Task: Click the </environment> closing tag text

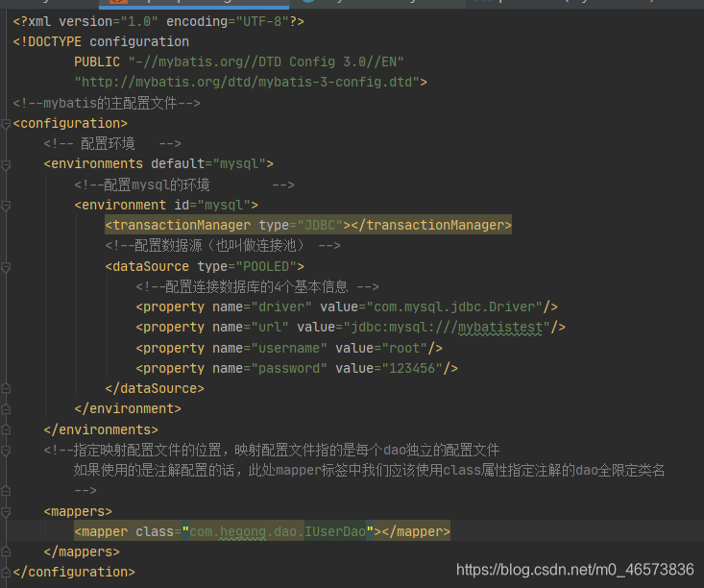Action: (128, 408)
